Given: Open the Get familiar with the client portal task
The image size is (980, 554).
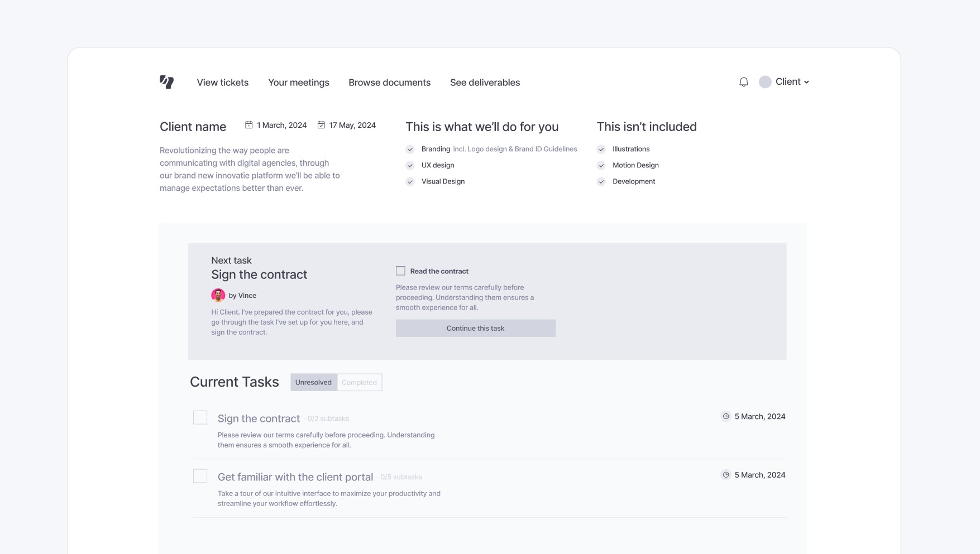Looking at the screenshot, I should [x=295, y=477].
